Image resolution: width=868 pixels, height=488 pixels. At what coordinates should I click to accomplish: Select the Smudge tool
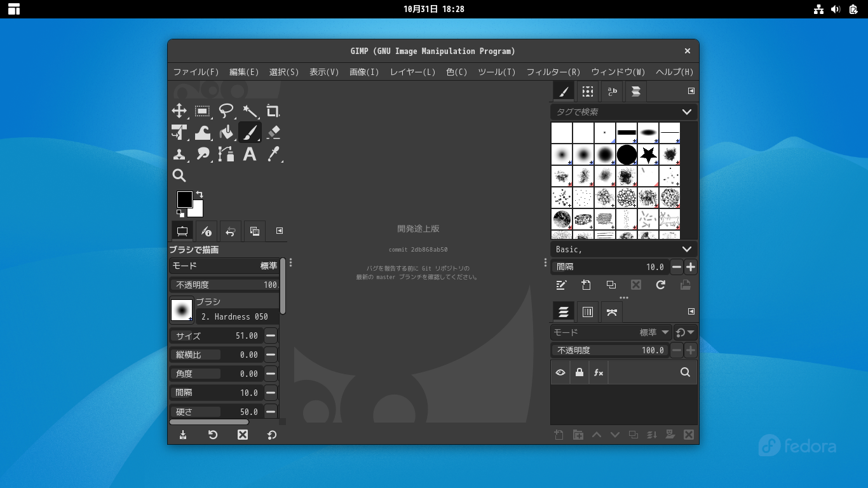coord(203,154)
